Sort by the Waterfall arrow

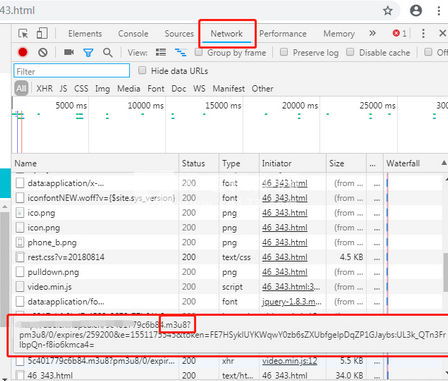(x=444, y=163)
